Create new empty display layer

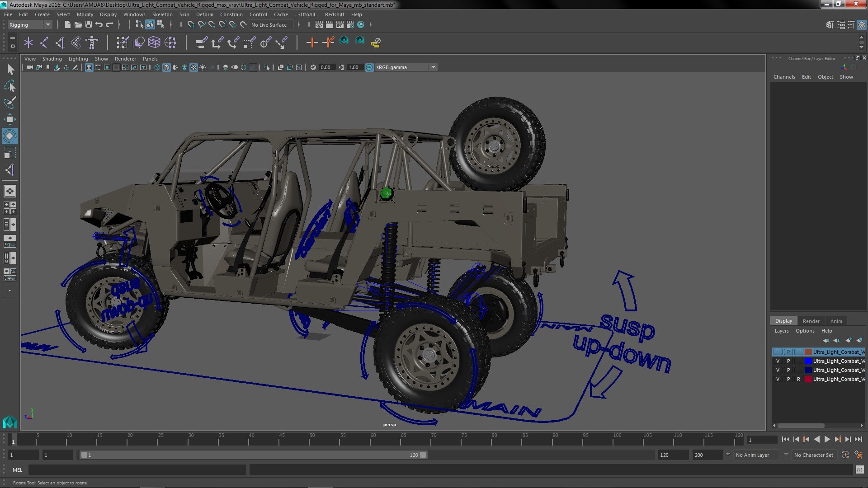849,340
